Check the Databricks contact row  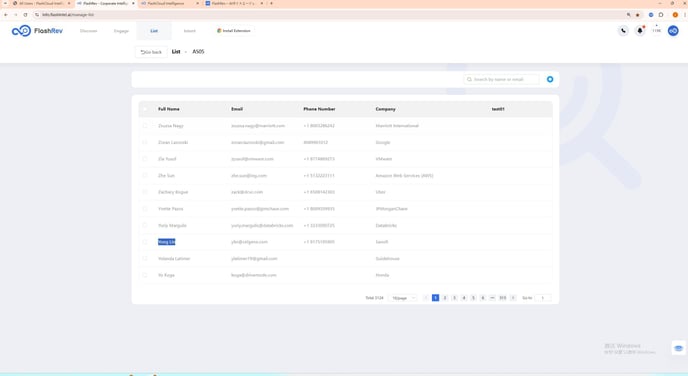pos(145,225)
